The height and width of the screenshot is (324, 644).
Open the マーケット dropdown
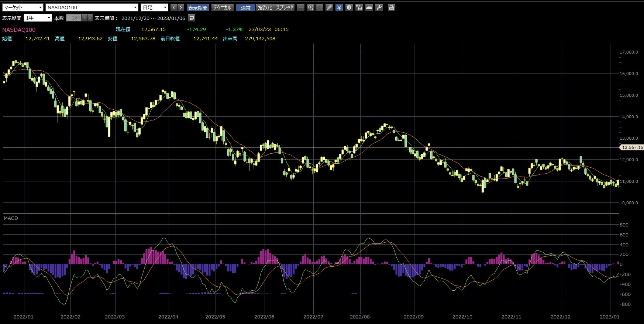pos(23,7)
